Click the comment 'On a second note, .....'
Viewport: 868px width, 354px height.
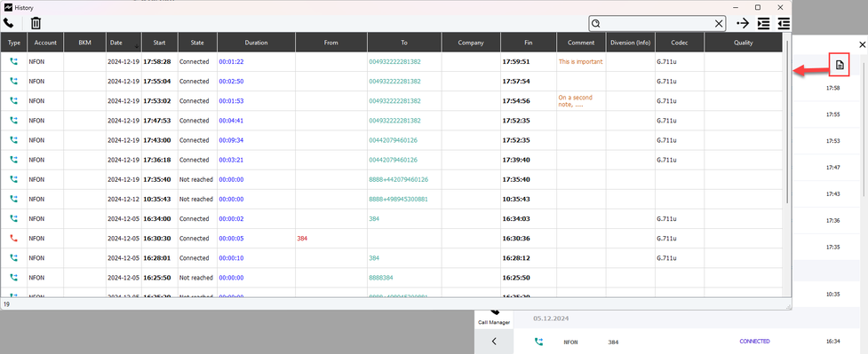[x=575, y=100]
